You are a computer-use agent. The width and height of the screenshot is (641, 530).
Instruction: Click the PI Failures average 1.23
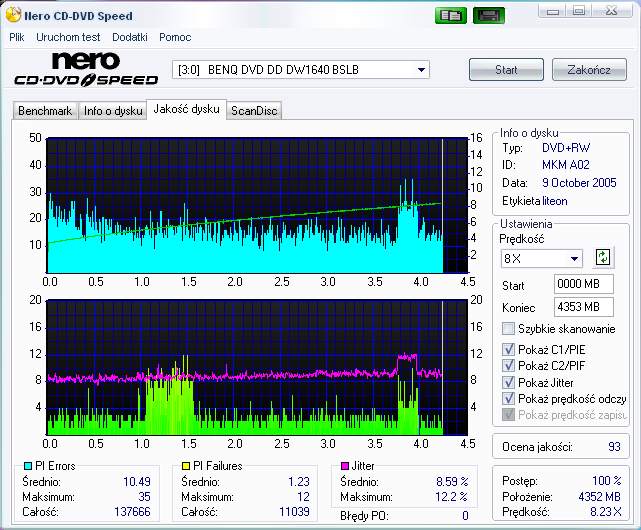point(299,481)
